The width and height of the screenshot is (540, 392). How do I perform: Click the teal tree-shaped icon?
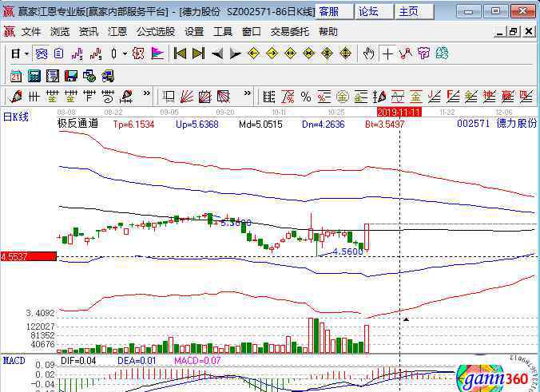[442, 53]
